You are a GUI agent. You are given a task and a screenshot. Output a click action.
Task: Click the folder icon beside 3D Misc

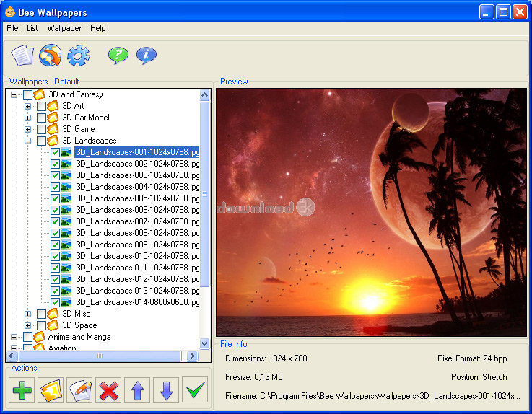(x=53, y=314)
